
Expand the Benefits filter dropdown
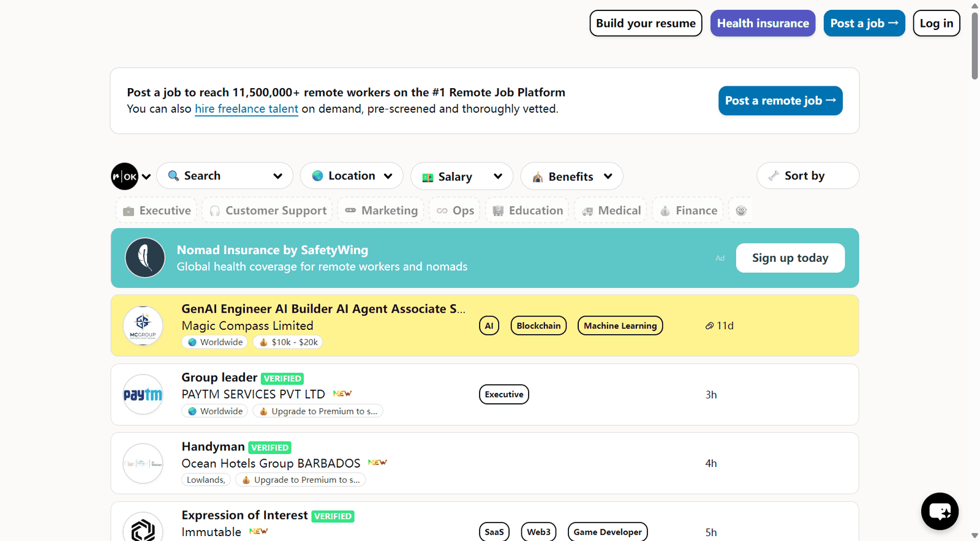572,176
